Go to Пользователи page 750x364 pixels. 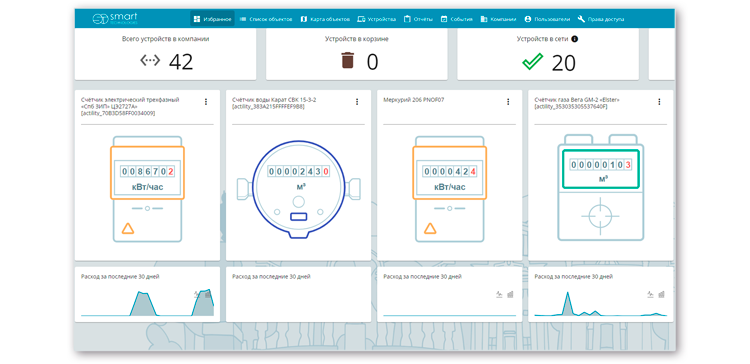coord(547,19)
